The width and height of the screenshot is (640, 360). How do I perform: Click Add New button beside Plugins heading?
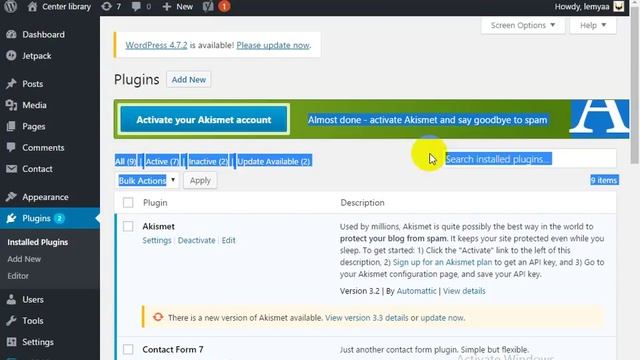[x=189, y=80]
